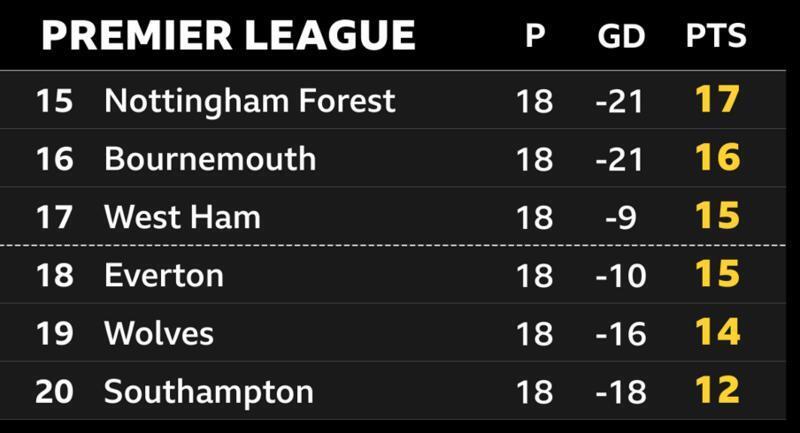The height and width of the screenshot is (433, 800).
Task: Select the P column header
Action: tap(536, 37)
